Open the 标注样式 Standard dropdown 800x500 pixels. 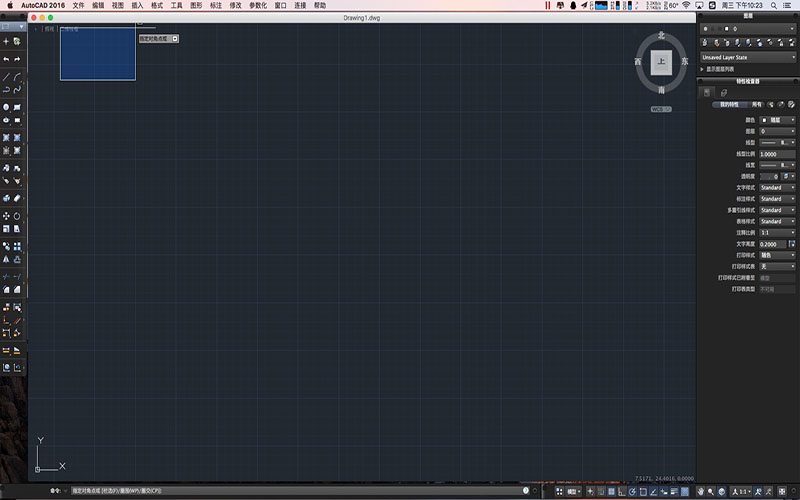click(777, 198)
